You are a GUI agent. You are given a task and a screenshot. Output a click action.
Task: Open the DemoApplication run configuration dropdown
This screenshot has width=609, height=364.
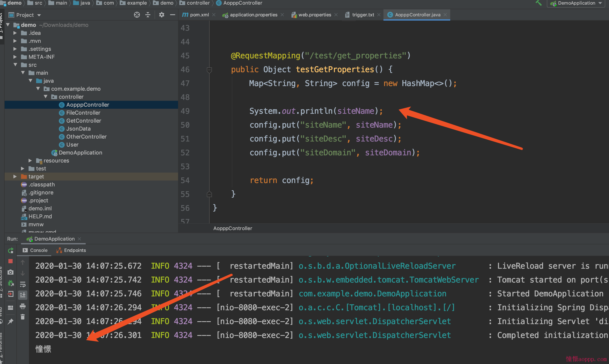point(576,3)
